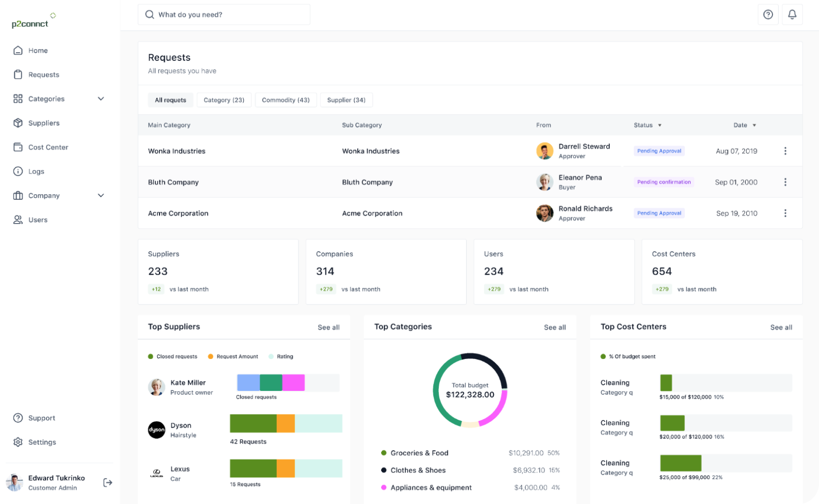Click the Support link in sidebar

[x=42, y=418]
